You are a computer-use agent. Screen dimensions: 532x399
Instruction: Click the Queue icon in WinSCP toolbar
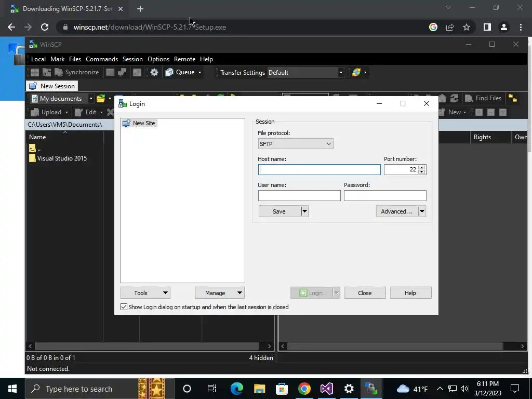pos(169,72)
